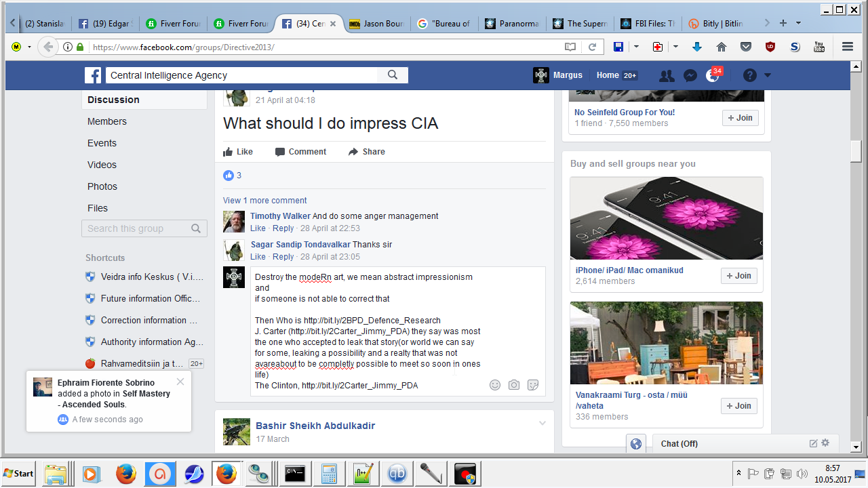The height and width of the screenshot is (488, 868).
Task: Click the search icon in group search box
Action: (196, 228)
